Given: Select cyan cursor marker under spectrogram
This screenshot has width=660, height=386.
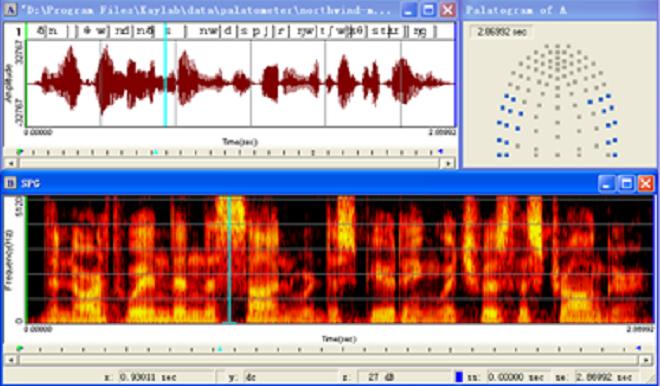Looking at the screenshot, I should coord(220,349).
